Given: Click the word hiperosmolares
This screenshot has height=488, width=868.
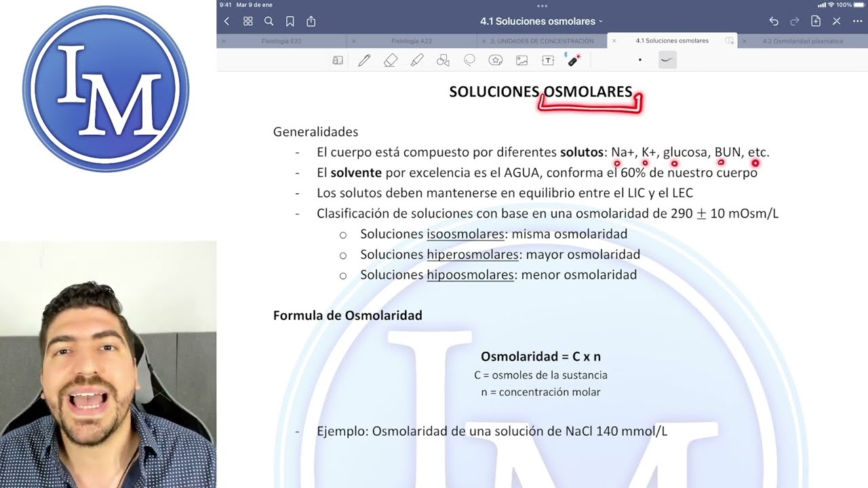Looking at the screenshot, I should pyautogui.click(x=473, y=255).
